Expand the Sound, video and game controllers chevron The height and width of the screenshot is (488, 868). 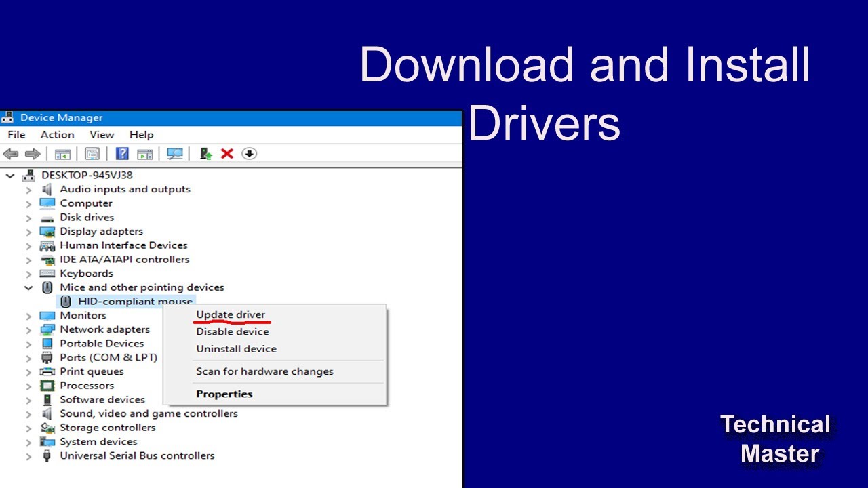(28, 413)
